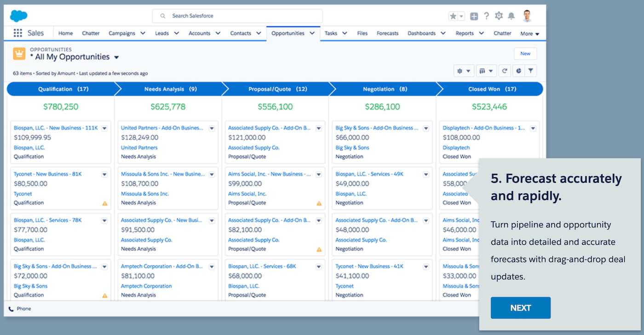Click into the Search Salesforce field
The height and width of the screenshot is (335, 644).
[x=237, y=16]
